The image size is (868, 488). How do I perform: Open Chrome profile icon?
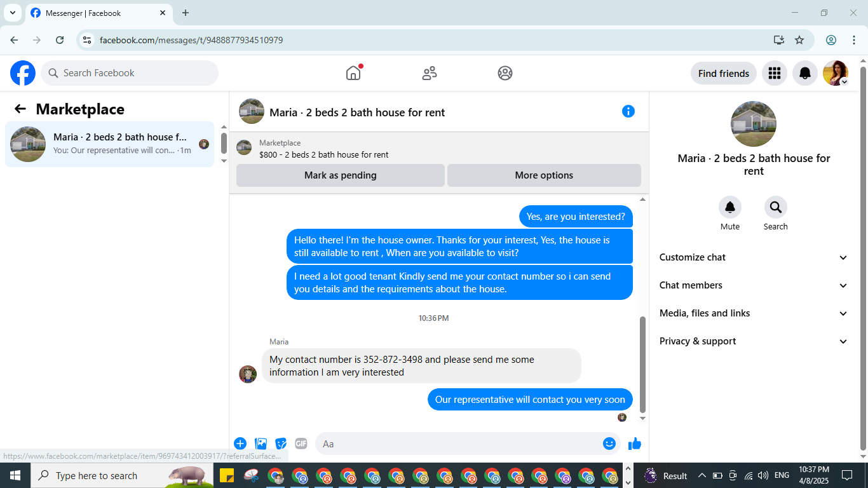click(831, 40)
